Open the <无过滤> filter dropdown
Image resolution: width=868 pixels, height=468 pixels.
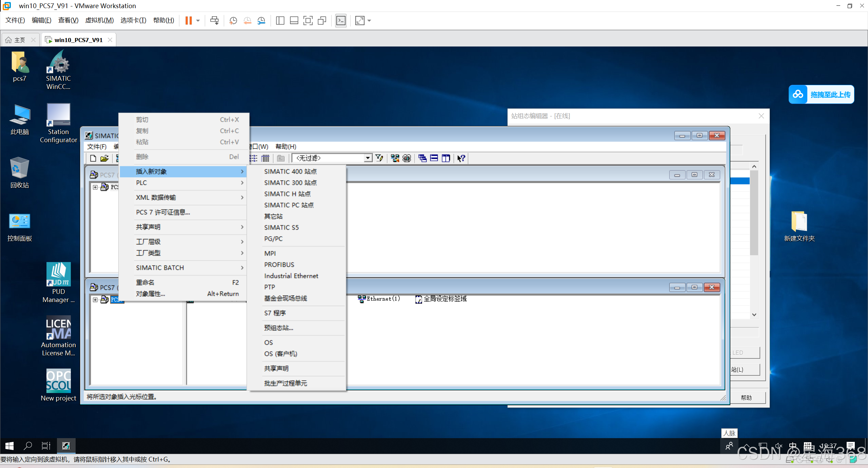pyautogui.click(x=368, y=158)
